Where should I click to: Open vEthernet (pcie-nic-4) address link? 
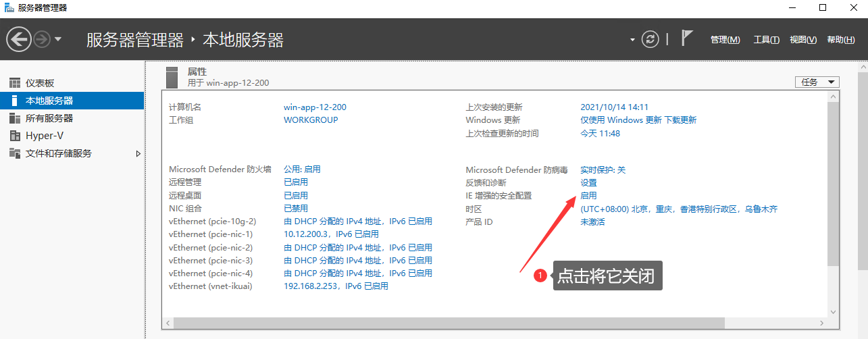[x=358, y=273]
